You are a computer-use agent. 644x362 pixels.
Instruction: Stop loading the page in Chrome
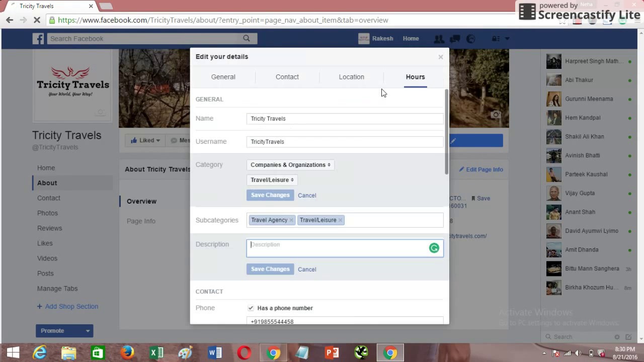tap(38, 20)
